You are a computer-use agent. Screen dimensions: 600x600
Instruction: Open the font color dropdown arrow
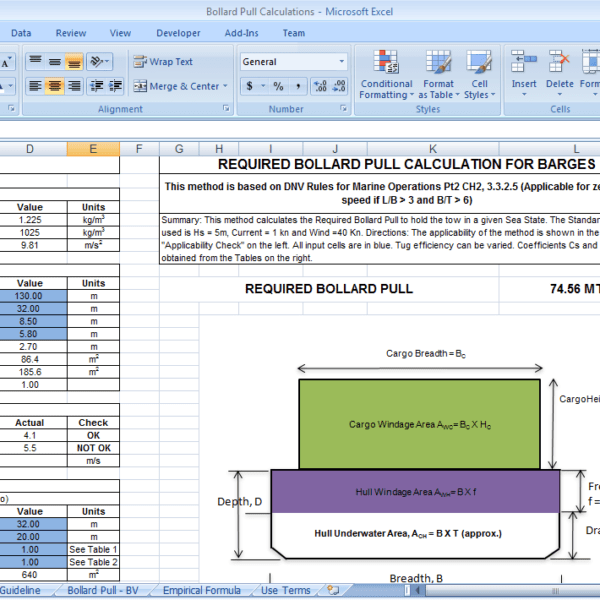(11, 86)
